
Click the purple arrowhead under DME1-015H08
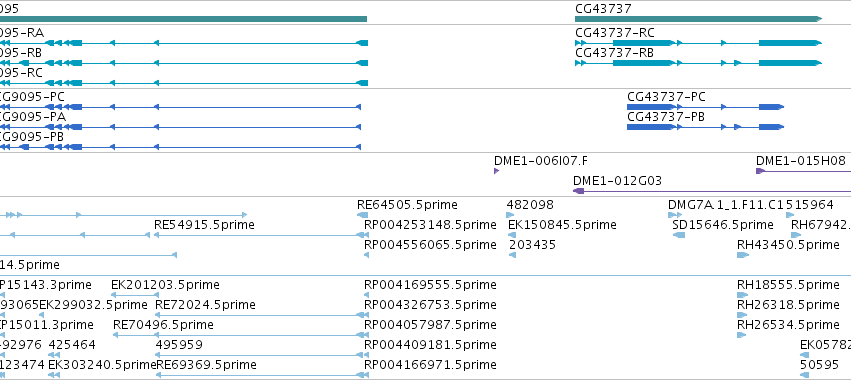pos(760,171)
